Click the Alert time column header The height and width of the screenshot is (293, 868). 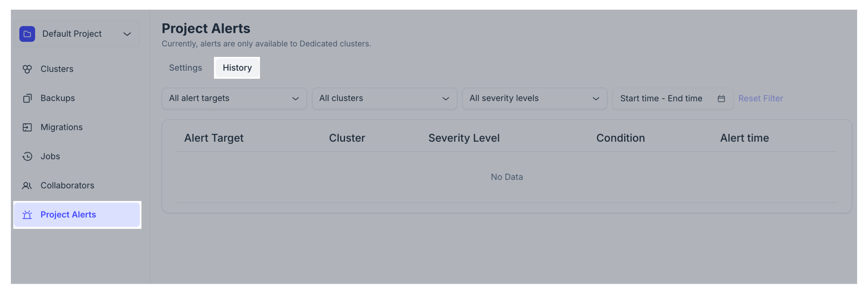[744, 138]
